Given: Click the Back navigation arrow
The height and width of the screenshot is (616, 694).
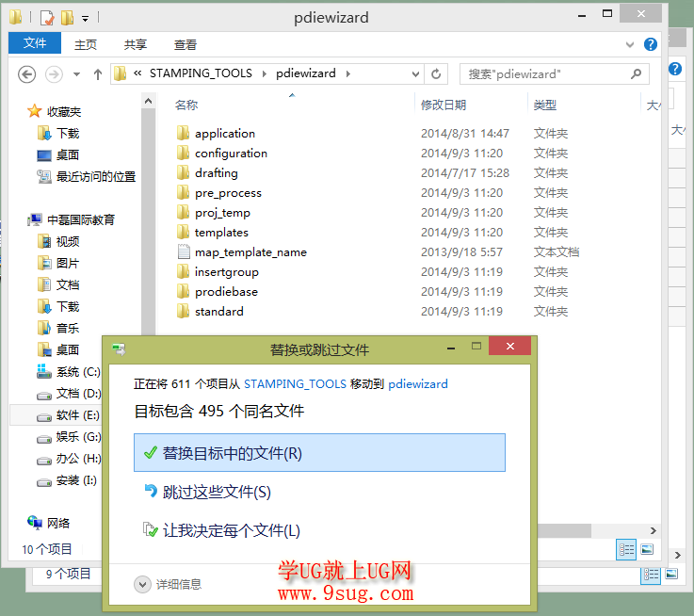Looking at the screenshot, I should click(x=26, y=74).
